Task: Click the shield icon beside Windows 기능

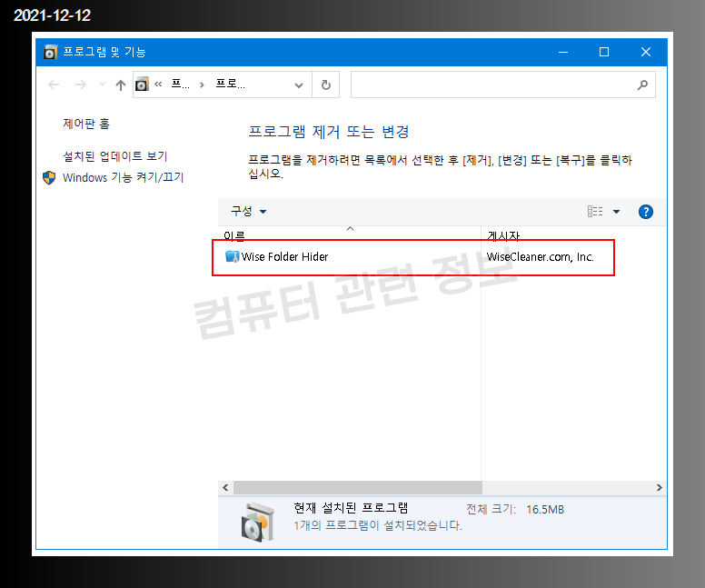Action: [49, 178]
